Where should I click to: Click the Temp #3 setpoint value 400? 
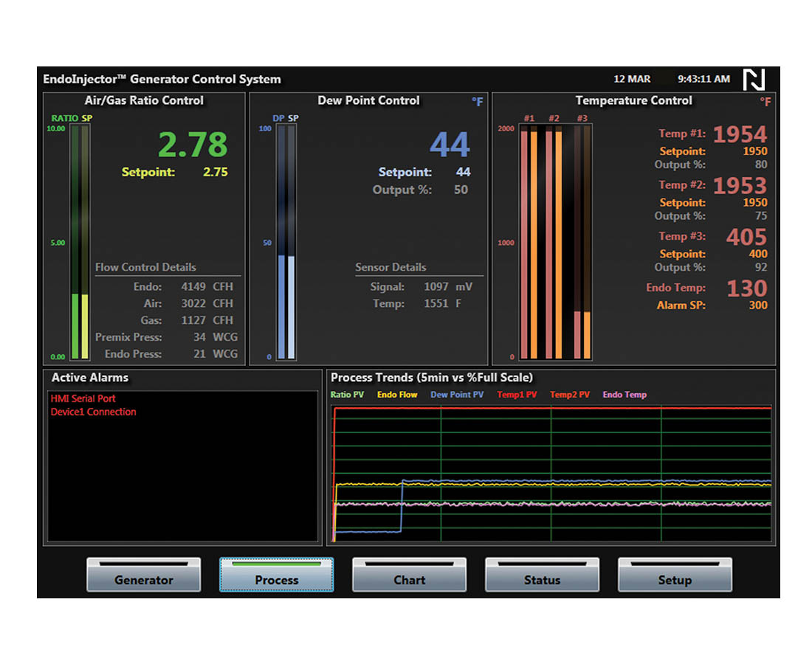[758, 254]
